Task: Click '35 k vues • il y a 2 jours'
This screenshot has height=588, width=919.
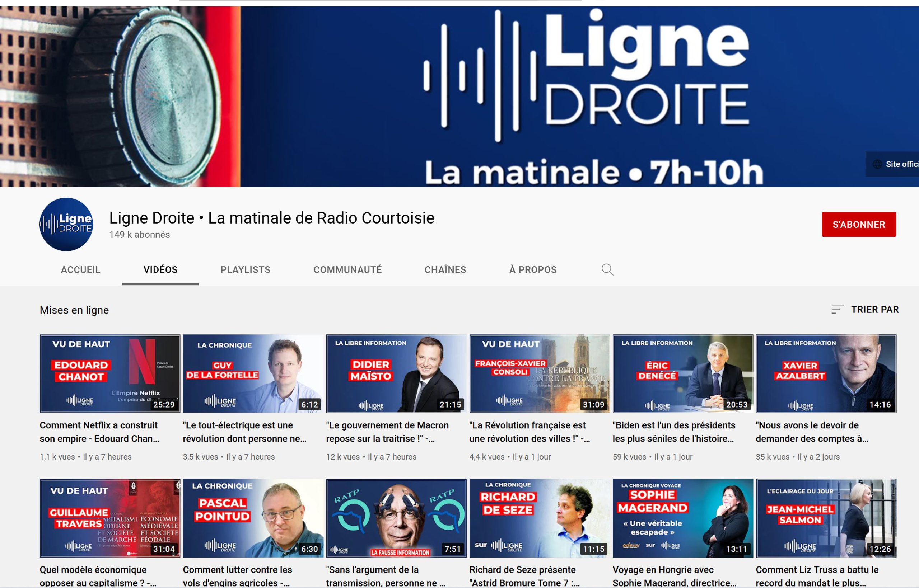Action: [x=798, y=457]
